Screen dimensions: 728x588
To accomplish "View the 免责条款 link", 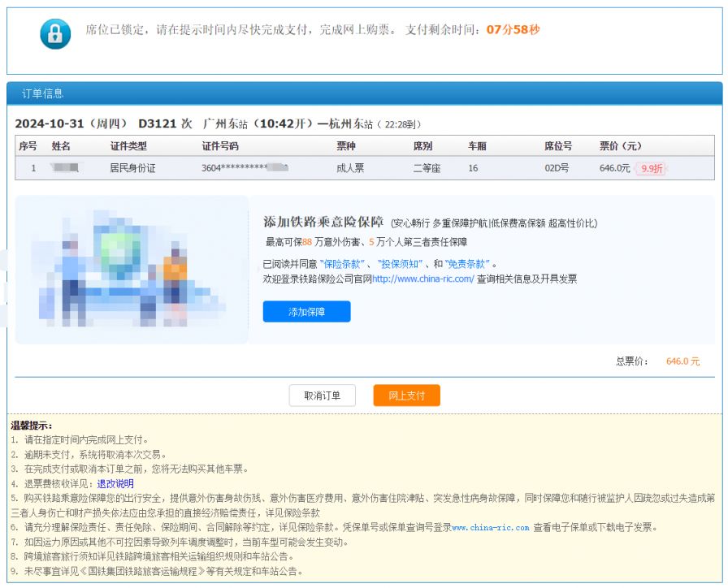I will tap(467, 264).
